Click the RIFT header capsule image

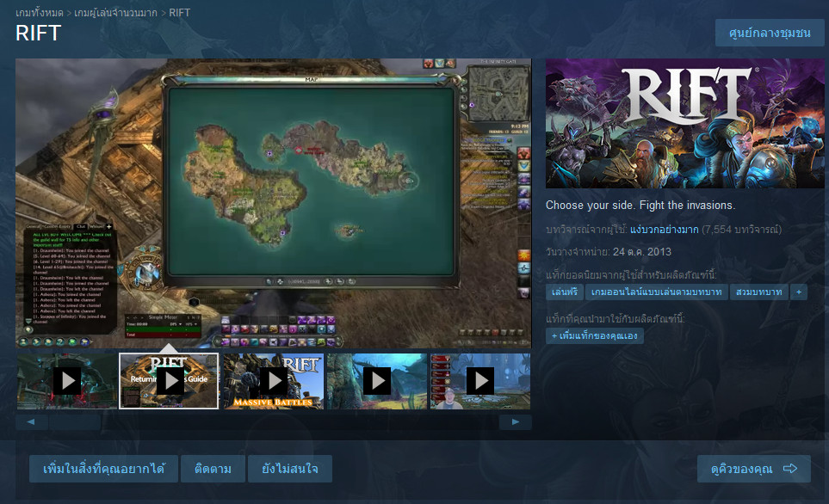click(x=684, y=123)
